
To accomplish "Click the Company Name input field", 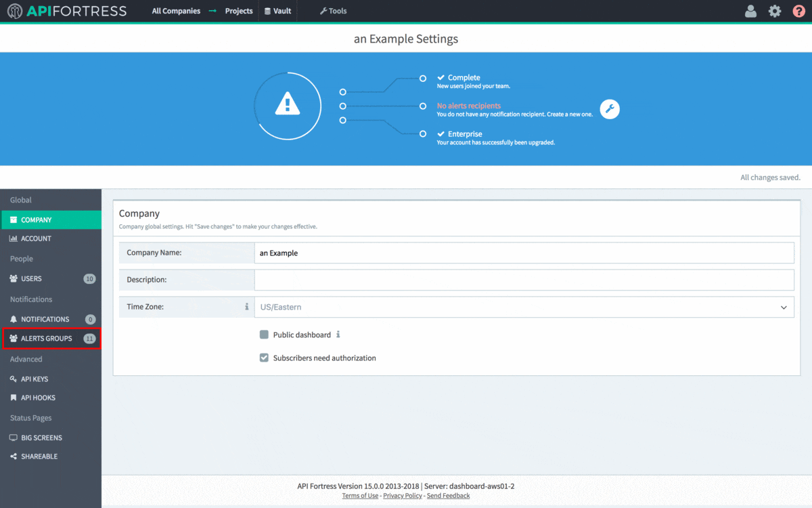I will (524, 253).
